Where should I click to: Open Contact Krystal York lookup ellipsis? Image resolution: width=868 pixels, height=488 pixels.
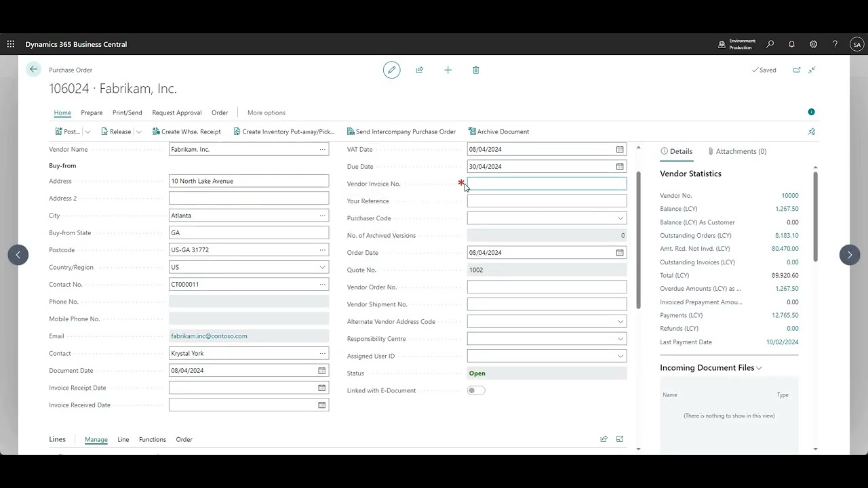point(322,353)
